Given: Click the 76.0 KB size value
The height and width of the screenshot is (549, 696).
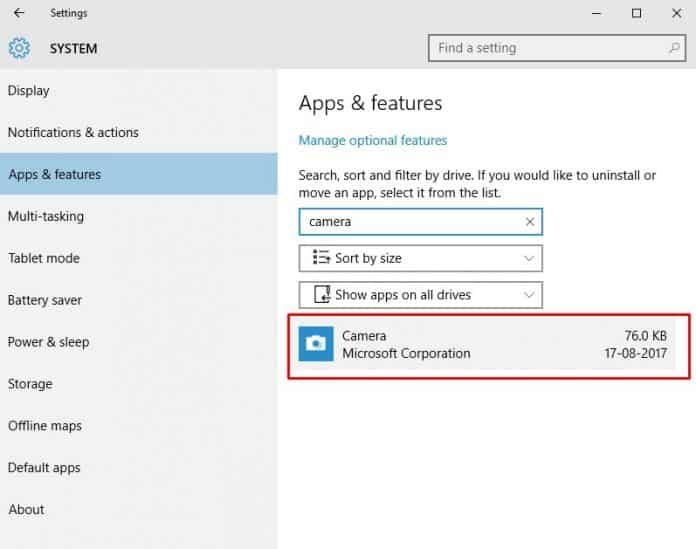Looking at the screenshot, I should pos(645,336).
